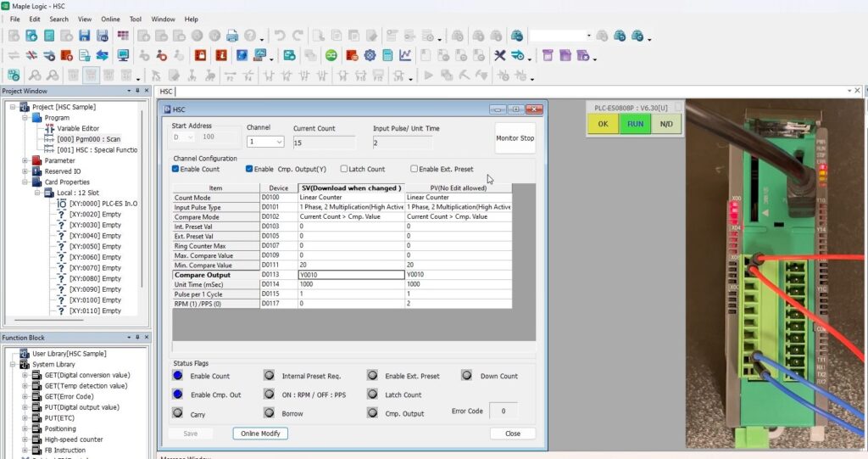The width and height of the screenshot is (868, 459).
Task: Open the Search menu
Action: point(58,19)
